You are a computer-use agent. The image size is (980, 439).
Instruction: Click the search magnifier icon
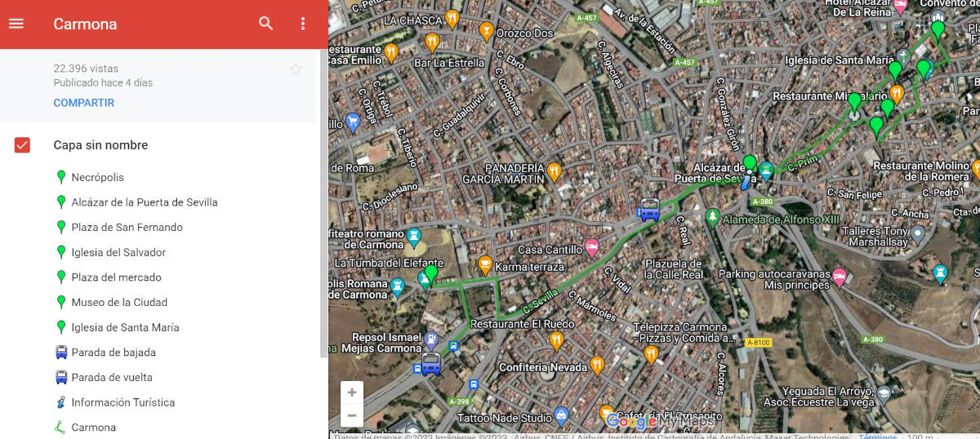[266, 24]
